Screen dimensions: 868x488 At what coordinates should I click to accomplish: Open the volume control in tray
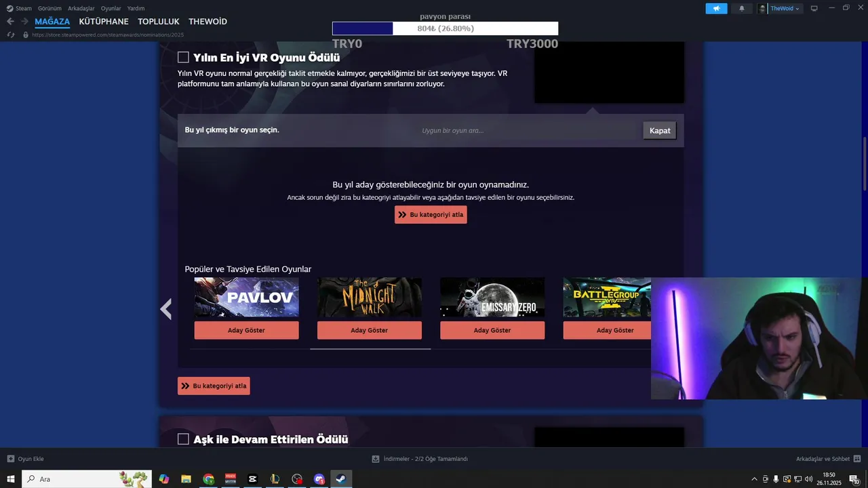coord(808,479)
